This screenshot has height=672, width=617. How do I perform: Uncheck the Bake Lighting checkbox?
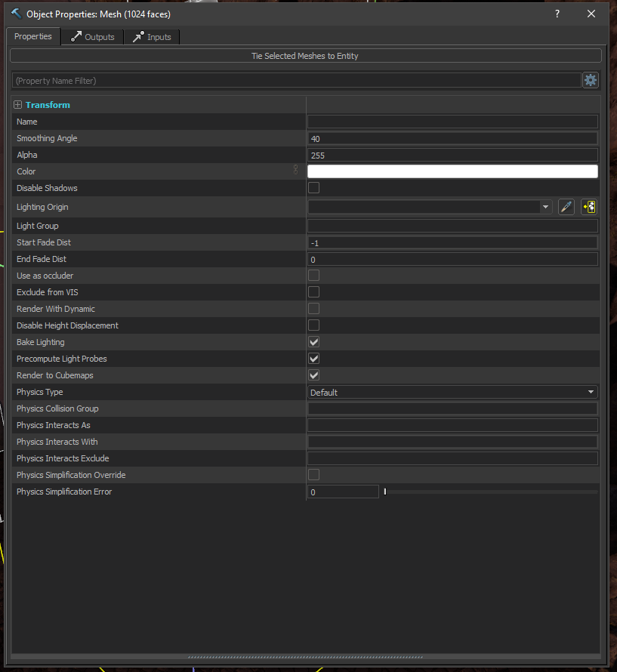313,342
